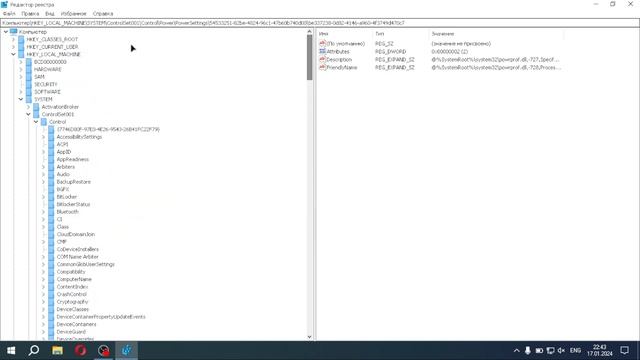Select the DeviceContainers key

(76, 324)
